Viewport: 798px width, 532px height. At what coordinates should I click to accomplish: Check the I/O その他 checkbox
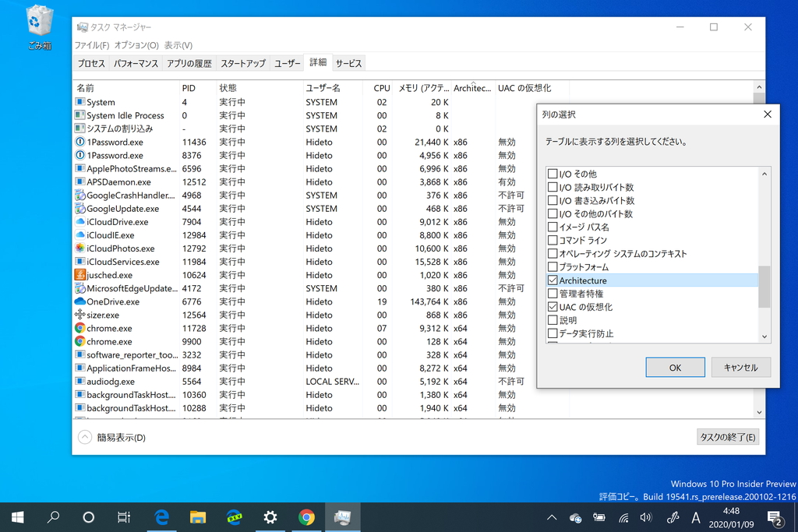[553, 174]
